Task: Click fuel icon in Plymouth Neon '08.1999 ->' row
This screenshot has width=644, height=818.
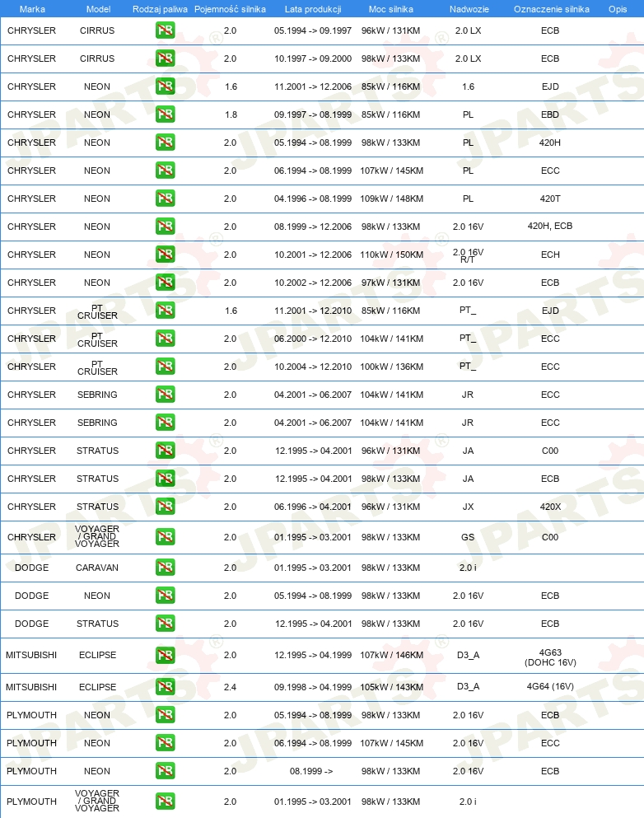Action: (x=166, y=771)
